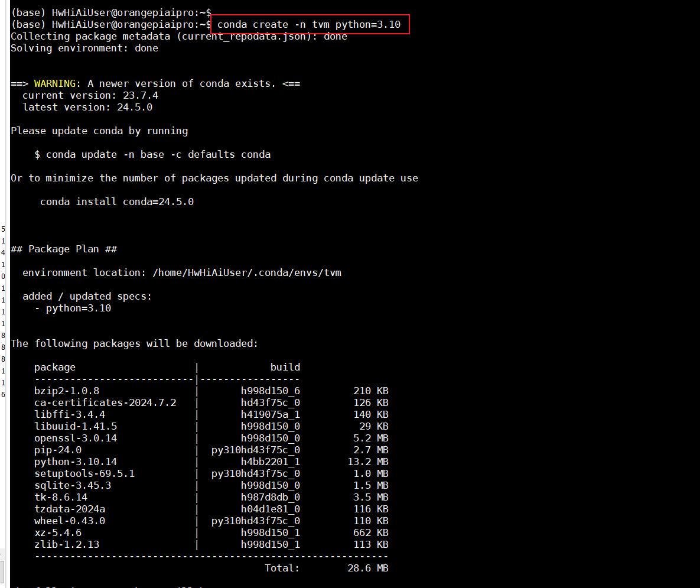This screenshot has width=700, height=588.
Task: Click package name tzdata-2024a
Action: point(70,509)
